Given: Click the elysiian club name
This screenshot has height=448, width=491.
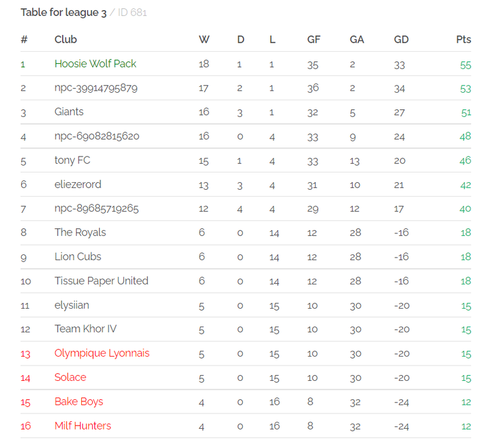Looking at the screenshot, I should (x=72, y=305).
